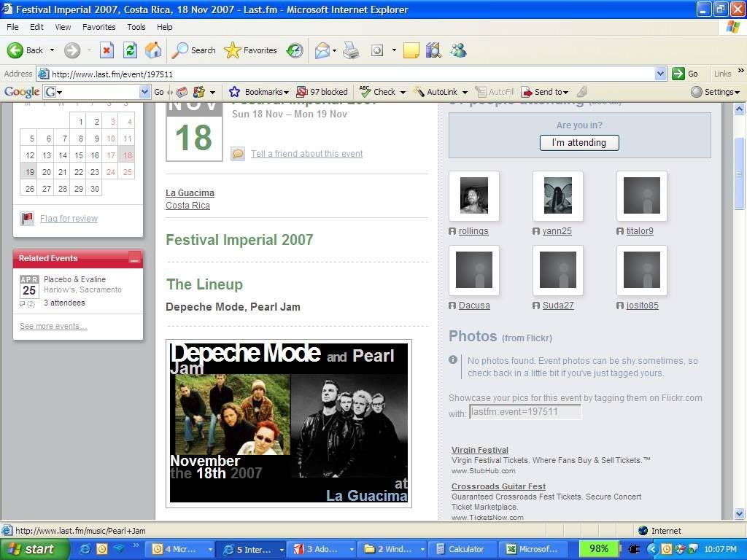The width and height of the screenshot is (747, 560).
Task: Click the speech bubble tell-a-friend icon
Action: coord(238,154)
